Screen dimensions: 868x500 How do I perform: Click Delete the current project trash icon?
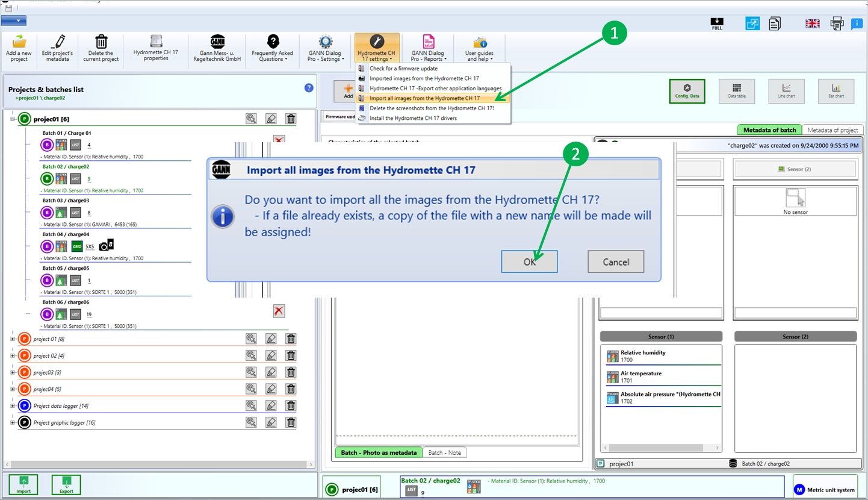coord(101,42)
